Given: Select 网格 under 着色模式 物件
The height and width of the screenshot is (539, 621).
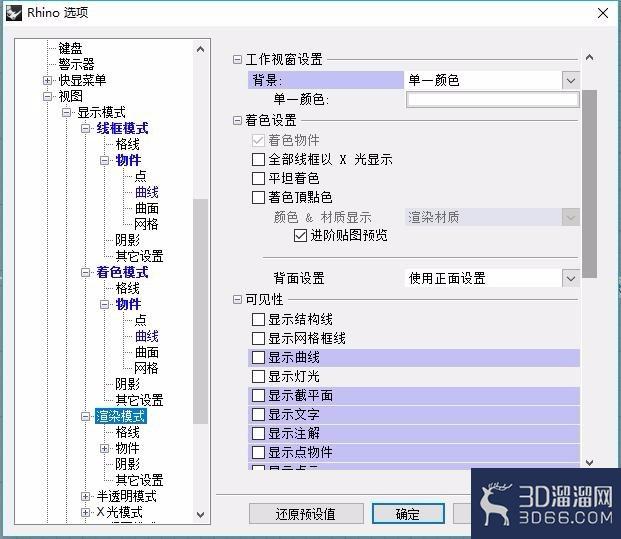Looking at the screenshot, I should pos(147,368).
